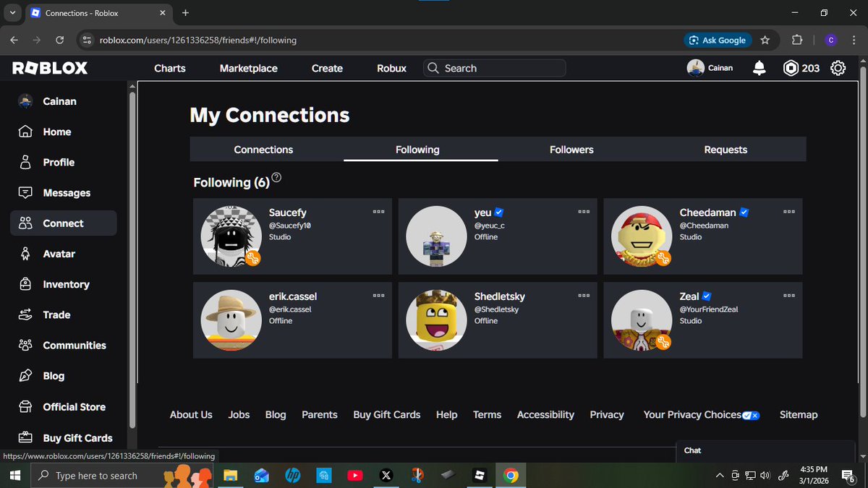Image resolution: width=868 pixels, height=488 pixels.
Task: Switch to the Followers tab
Action: tap(571, 150)
